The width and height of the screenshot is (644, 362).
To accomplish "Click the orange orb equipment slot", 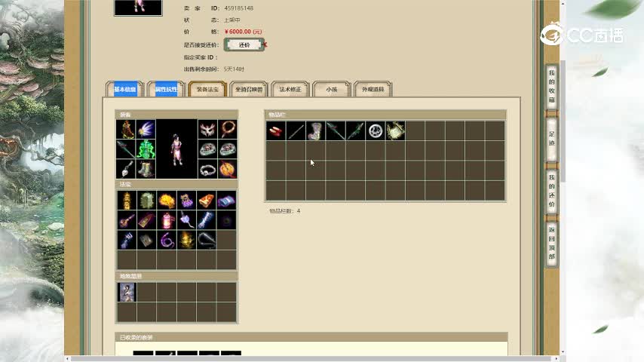I will coord(227,169).
